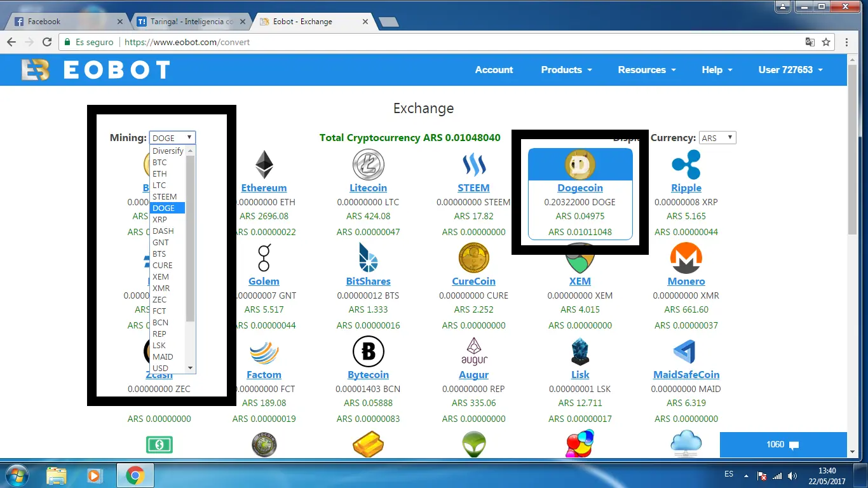The image size is (868, 488).
Task: Open the 1060 chat button
Action: pos(783,445)
